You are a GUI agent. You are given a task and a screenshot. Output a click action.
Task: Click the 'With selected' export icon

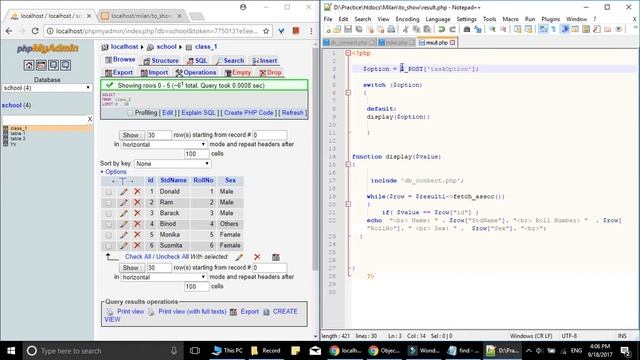click(x=276, y=257)
